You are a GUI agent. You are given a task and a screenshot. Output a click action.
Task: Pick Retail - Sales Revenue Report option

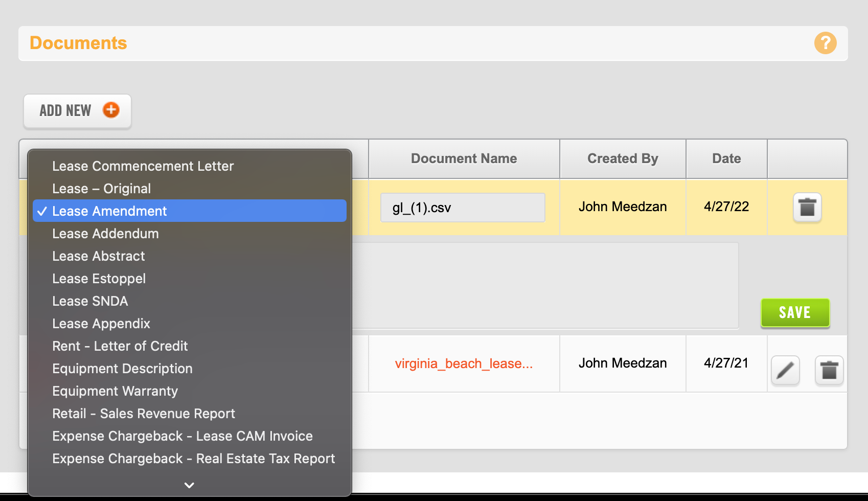pos(143,414)
